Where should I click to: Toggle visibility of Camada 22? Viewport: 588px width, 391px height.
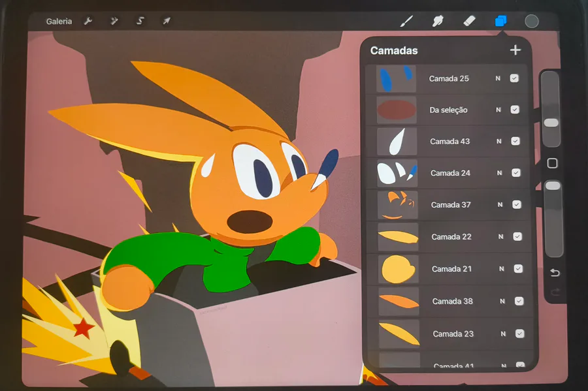517,236
